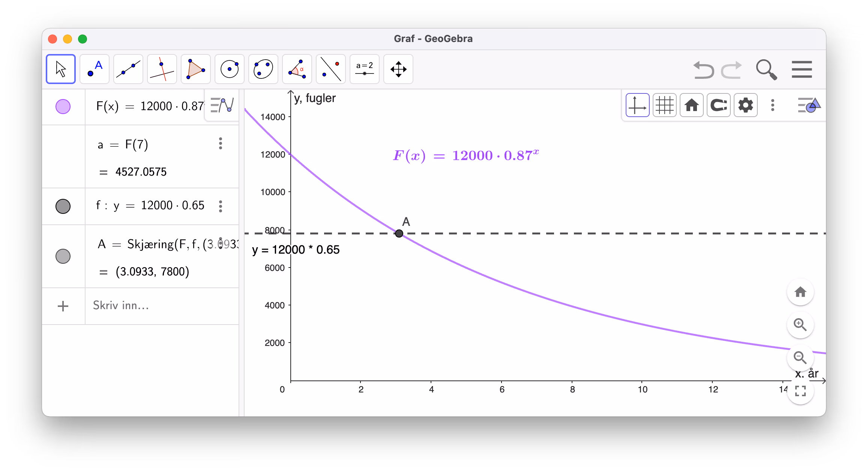
Task: Choose the Slider tool a=2
Action: 365,69
